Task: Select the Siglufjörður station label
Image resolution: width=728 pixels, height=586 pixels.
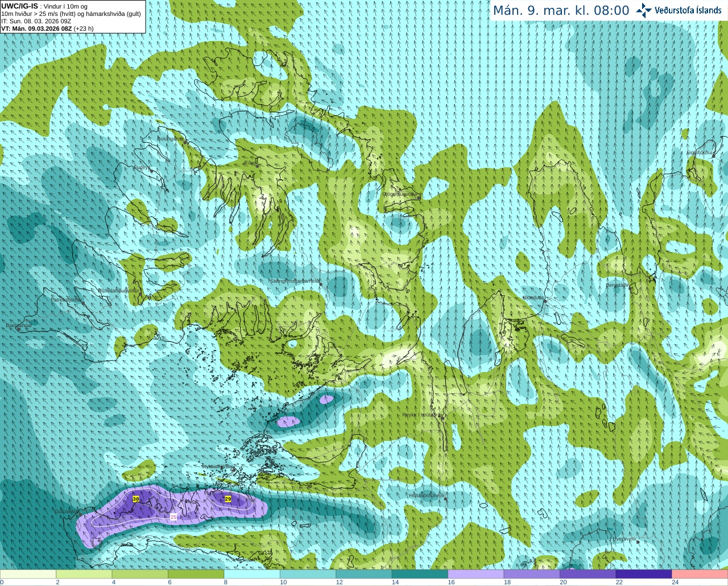Action: [x=701, y=153]
